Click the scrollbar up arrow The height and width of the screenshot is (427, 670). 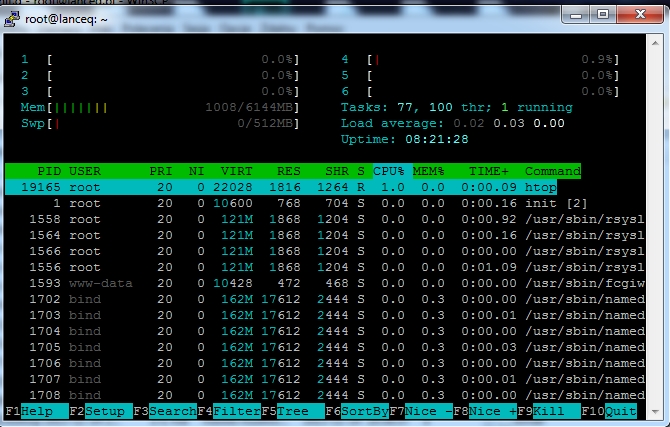655,43
